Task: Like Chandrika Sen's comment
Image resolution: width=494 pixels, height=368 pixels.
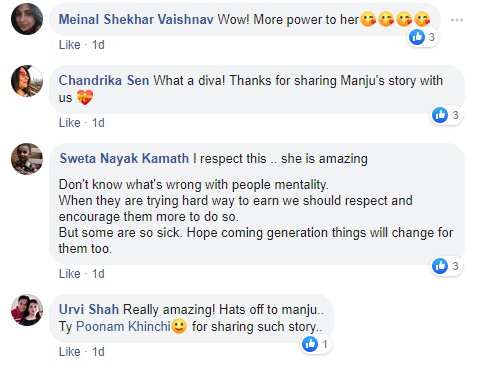Action: [70, 123]
